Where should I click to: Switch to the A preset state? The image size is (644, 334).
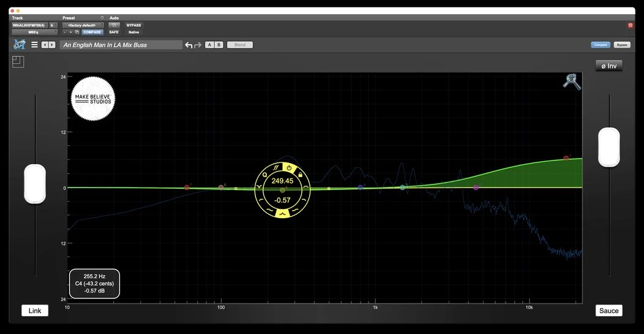point(209,45)
